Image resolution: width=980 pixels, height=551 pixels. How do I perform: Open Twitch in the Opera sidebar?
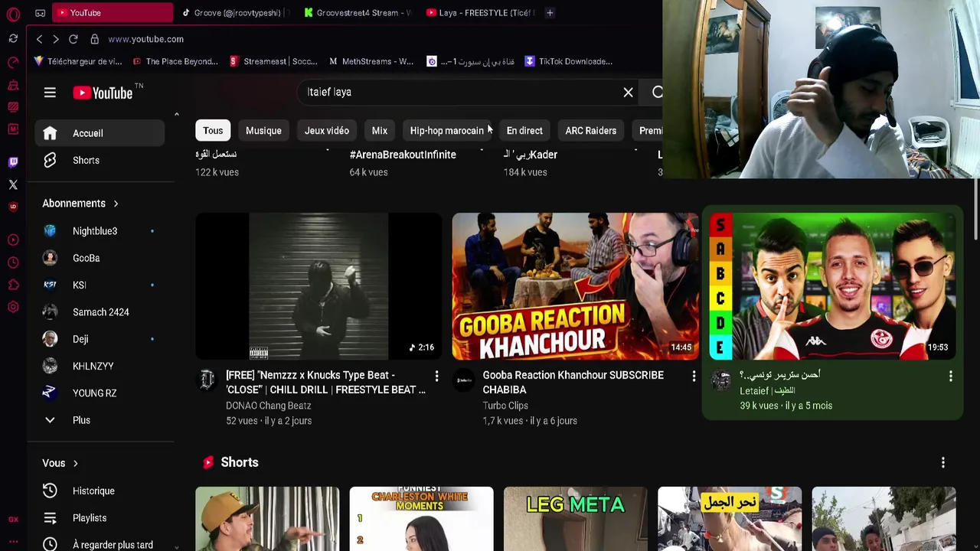tap(13, 162)
